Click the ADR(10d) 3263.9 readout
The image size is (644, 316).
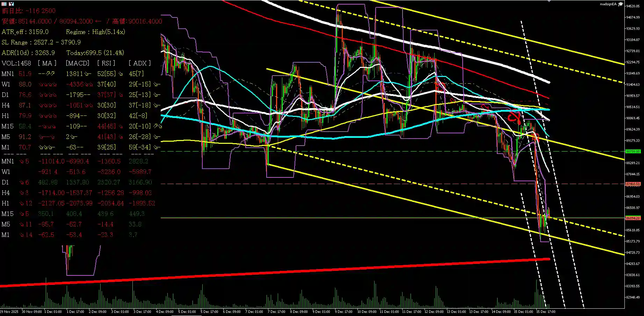coord(28,53)
